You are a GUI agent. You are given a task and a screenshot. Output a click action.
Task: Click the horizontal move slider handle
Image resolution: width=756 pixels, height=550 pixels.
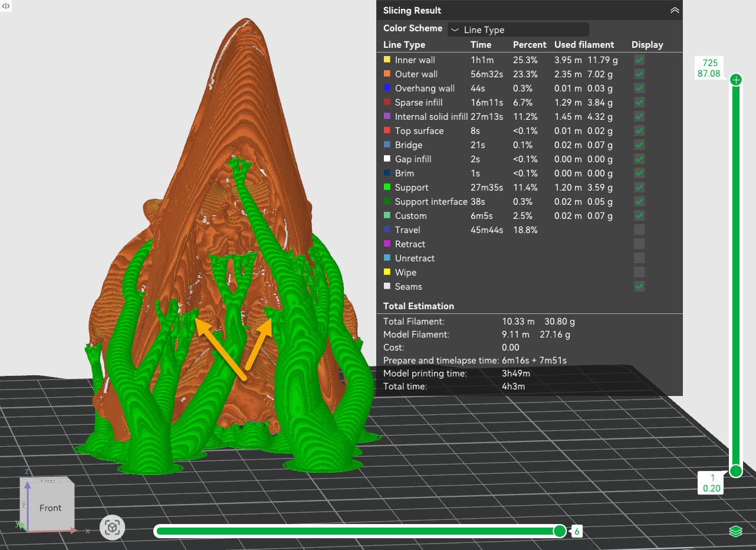coord(560,531)
